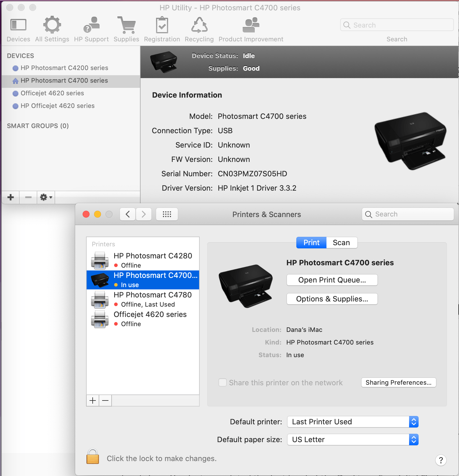The height and width of the screenshot is (476, 459).
Task: Remove the selected printer with minus button
Action: 105,400
